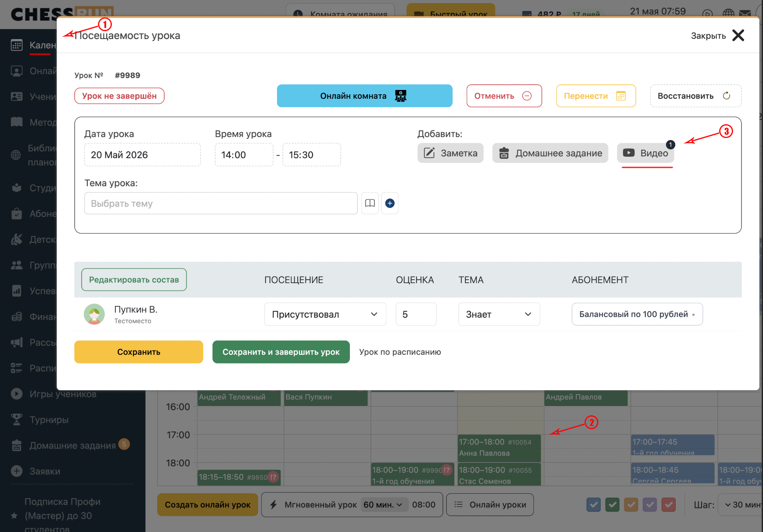Open the 17:00–17:45 blue lesson block
Screen dimensions: 763x532
click(x=673, y=445)
